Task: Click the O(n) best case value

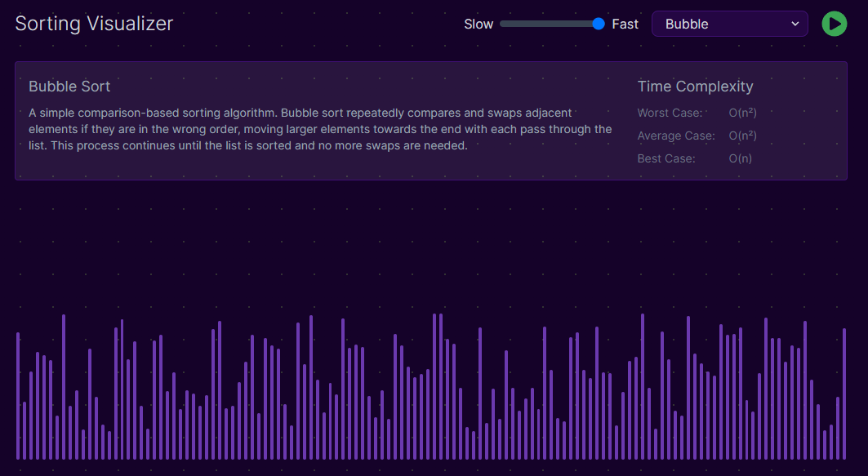Action: (x=740, y=158)
